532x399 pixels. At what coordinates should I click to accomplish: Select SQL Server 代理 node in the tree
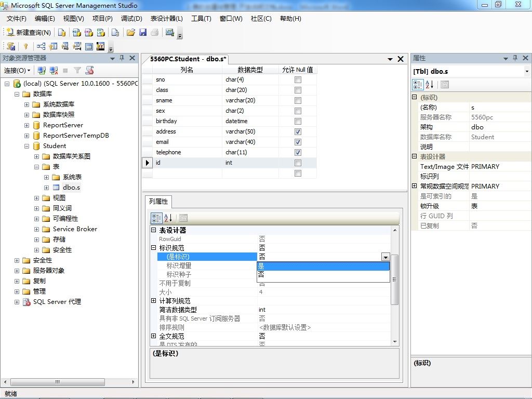tap(57, 302)
